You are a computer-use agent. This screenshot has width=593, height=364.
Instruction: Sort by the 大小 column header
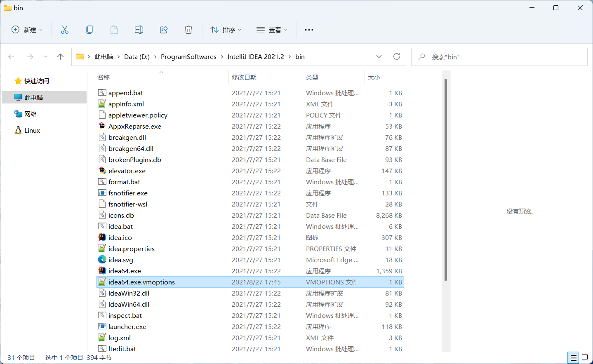(x=374, y=77)
